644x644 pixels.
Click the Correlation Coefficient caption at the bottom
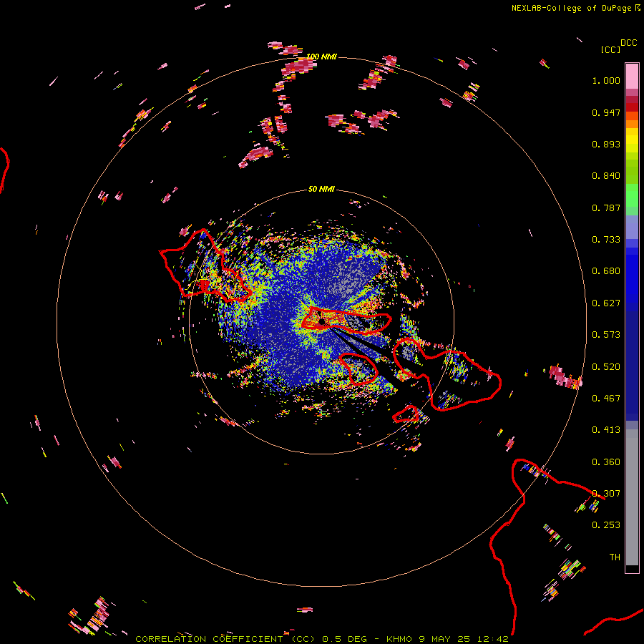pyautogui.click(x=322, y=639)
